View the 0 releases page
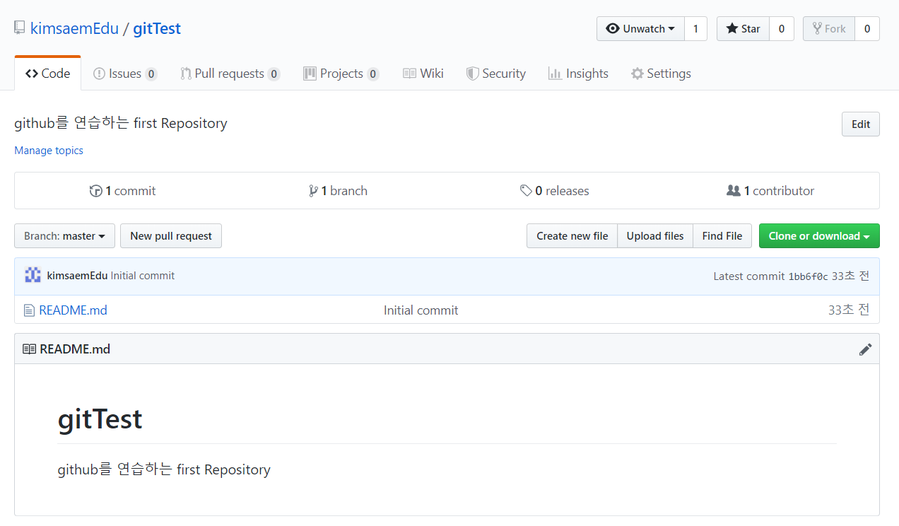 click(554, 191)
